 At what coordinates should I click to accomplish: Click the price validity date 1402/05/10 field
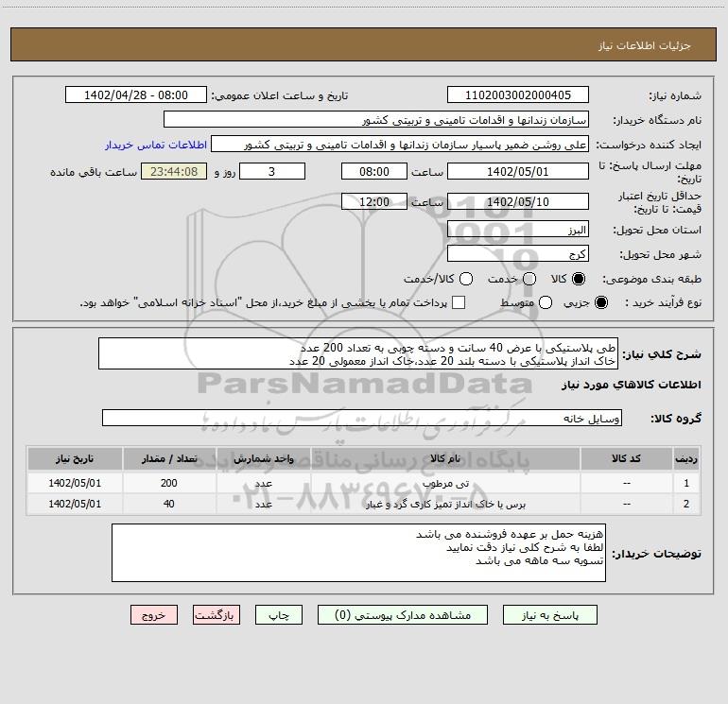coord(518,201)
